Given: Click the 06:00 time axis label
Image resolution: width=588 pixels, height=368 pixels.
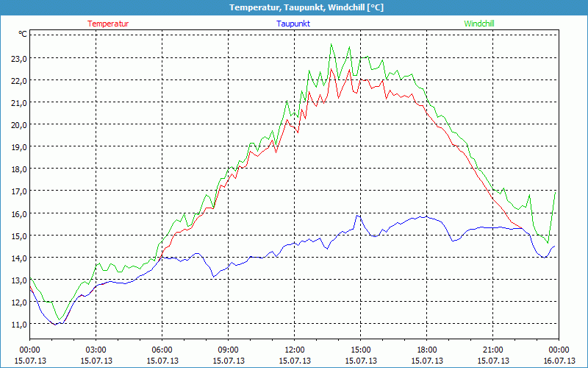Looking at the screenshot, I should [x=162, y=350].
